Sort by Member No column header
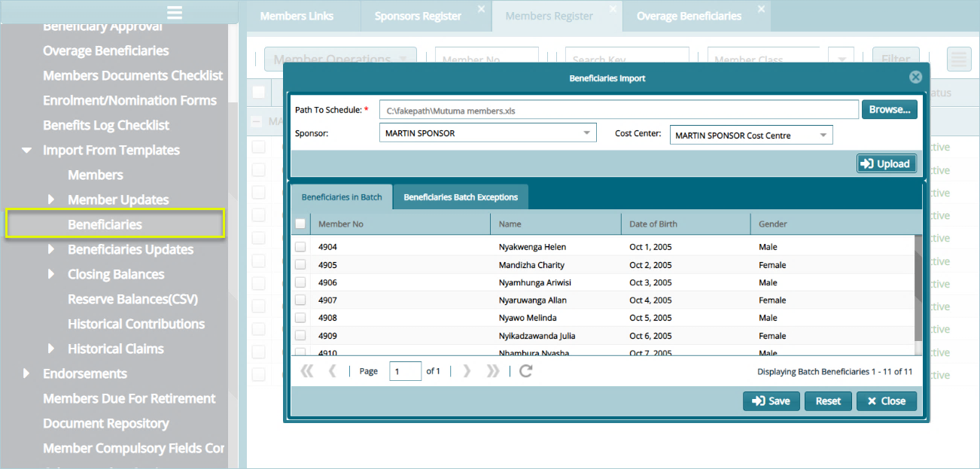 click(401, 224)
